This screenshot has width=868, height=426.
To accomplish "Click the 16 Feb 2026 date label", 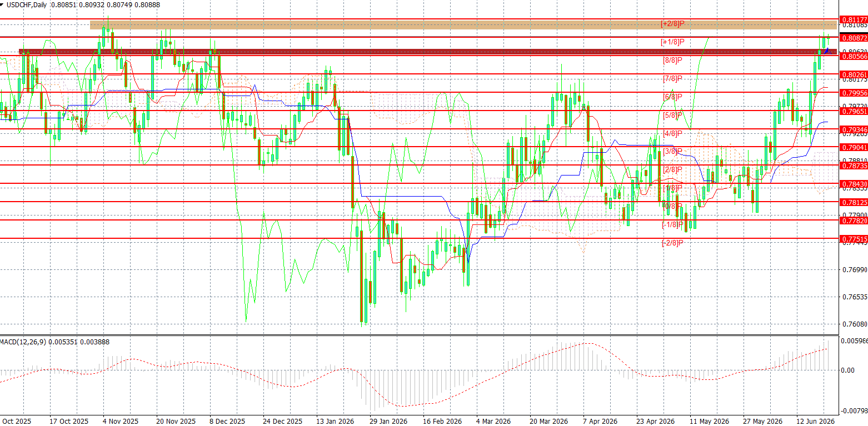I will point(442,422).
